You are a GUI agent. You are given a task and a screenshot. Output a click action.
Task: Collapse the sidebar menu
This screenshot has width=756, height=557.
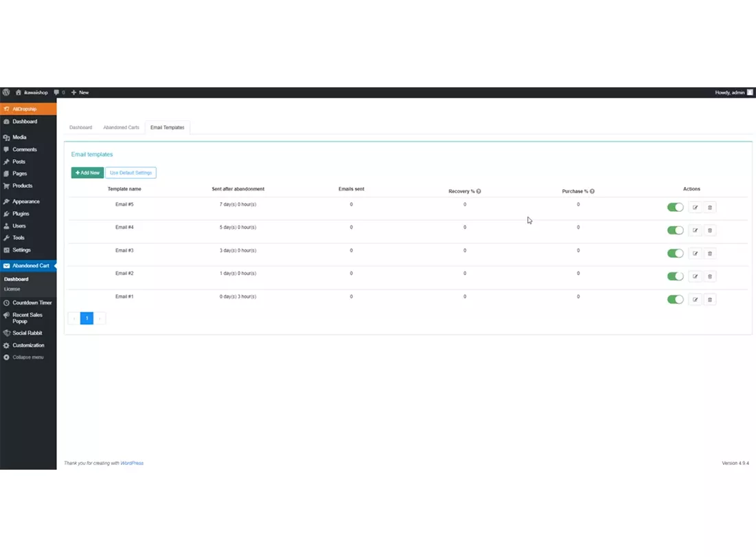28,358
